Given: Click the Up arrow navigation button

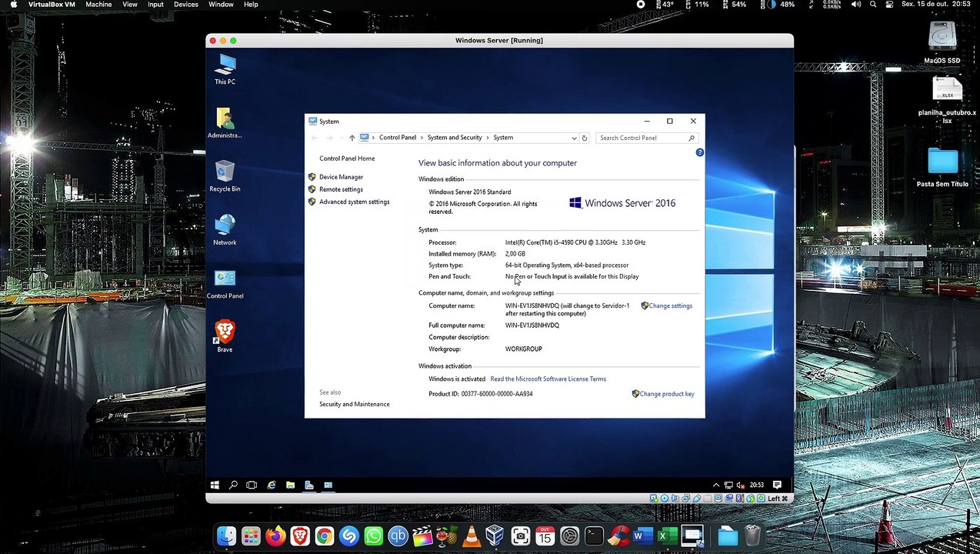Looking at the screenshot, I should 352,138.
